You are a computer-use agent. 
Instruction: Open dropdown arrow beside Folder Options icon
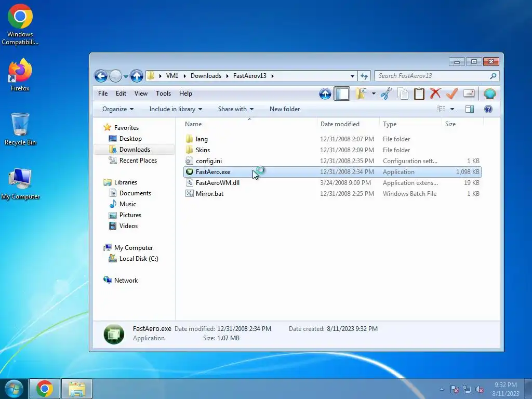374,94
